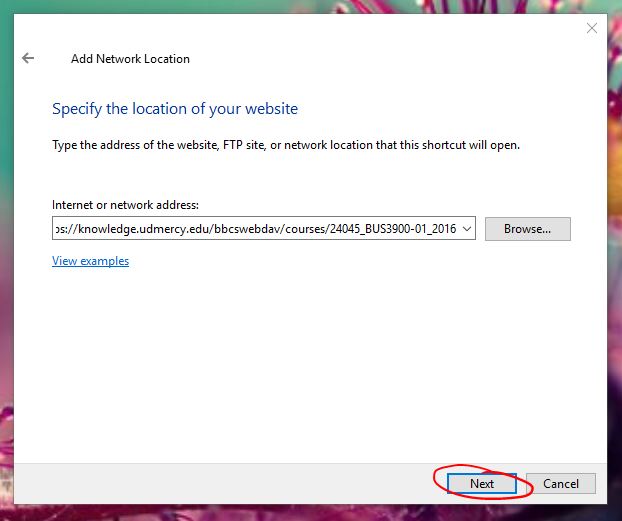This screenshot has height=521, width=622.
Task: Open the View examples link
Action: (90, 261)
